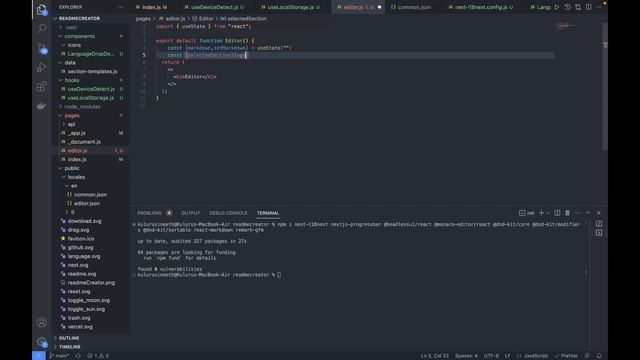Open the Search view in activity bar
The height and width of the screenshot is (360, 640).
tap(42, 28)
